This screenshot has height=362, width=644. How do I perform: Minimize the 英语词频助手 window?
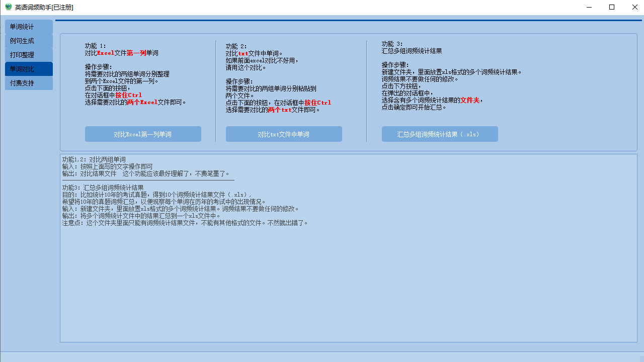coord(589,7)
